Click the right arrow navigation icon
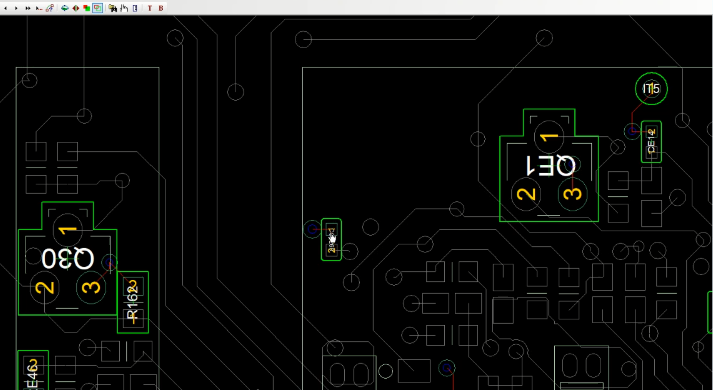Viewport: 713px width, 390px height. click(x=16, y=8)
